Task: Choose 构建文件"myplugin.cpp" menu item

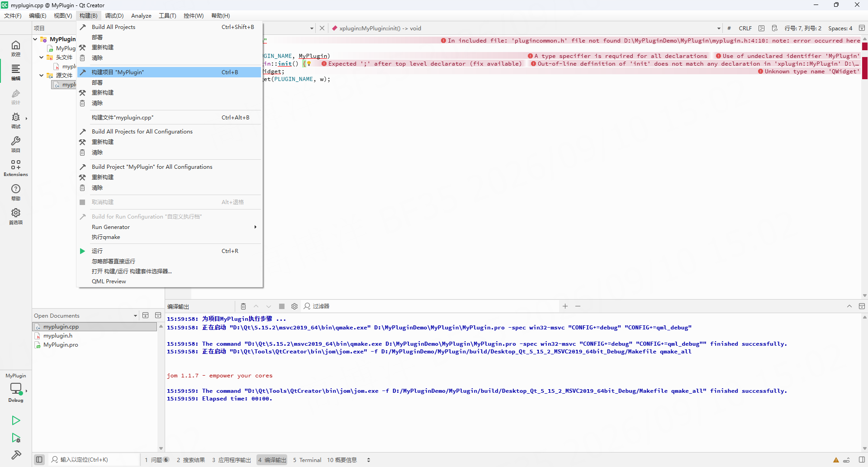Action: pyautogui.click(x=170, y=118)
